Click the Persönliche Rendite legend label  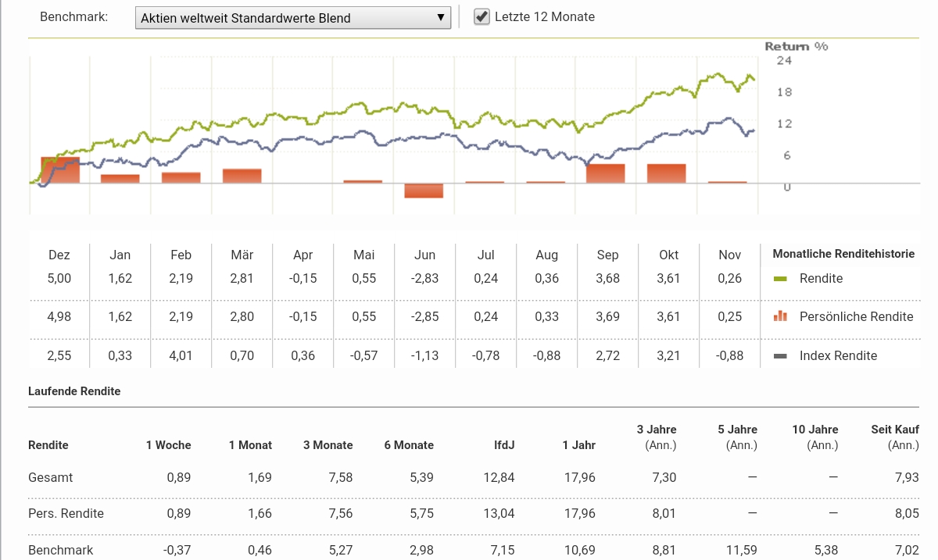point(856,316)
